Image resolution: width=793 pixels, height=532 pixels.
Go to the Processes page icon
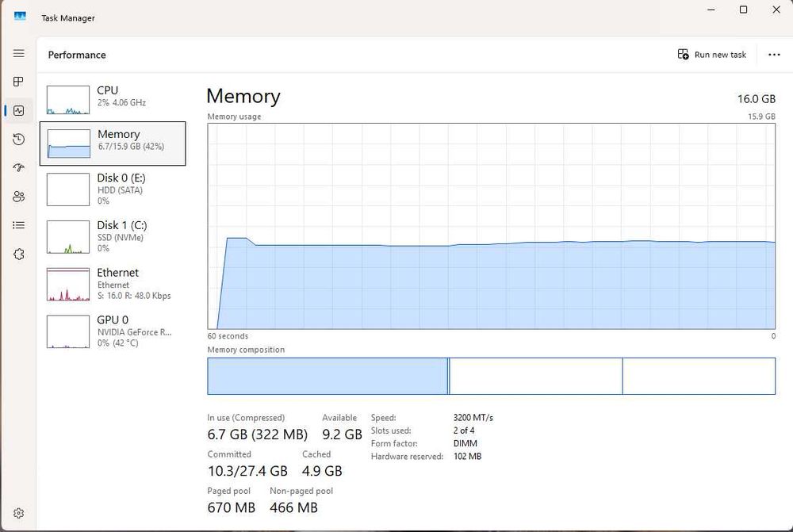pyautogui.click(x=19, y=82)
